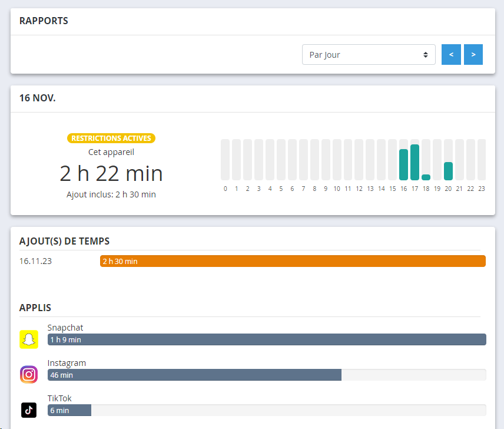This screenshot has height=429, width=504.
Task: Click the AJOUT(S) DE TEMPS heading
Action: pos(64,241)
